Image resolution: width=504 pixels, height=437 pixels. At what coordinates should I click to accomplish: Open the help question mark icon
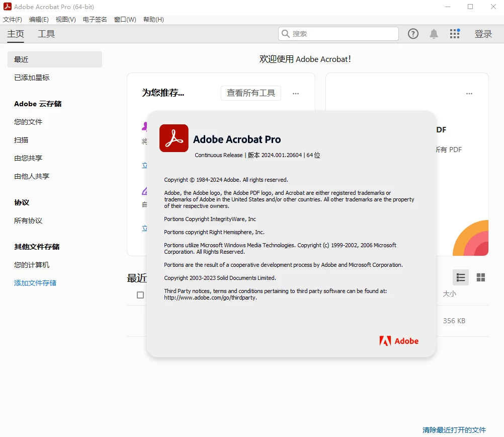pyautogui.click(x=413, y=34)
